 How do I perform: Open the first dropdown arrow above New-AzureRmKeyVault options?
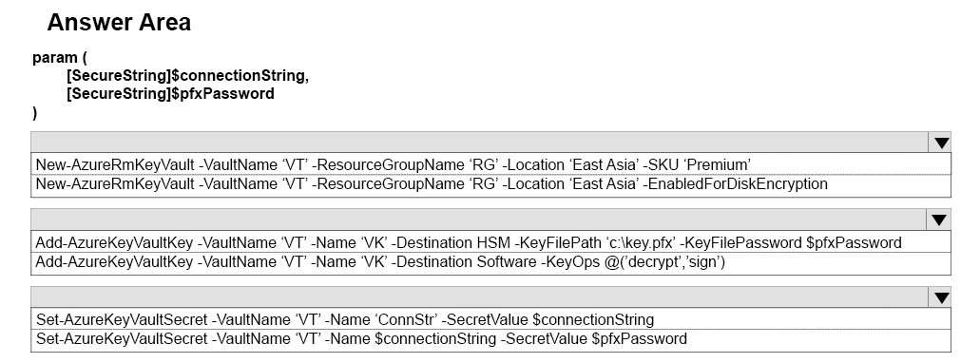940,143
